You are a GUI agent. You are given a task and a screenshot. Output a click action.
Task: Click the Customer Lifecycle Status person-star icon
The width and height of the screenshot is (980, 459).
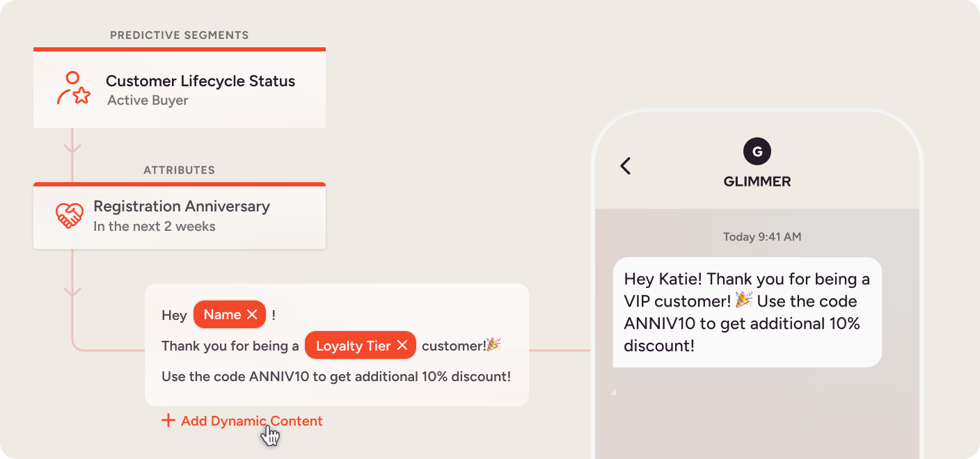73,89
